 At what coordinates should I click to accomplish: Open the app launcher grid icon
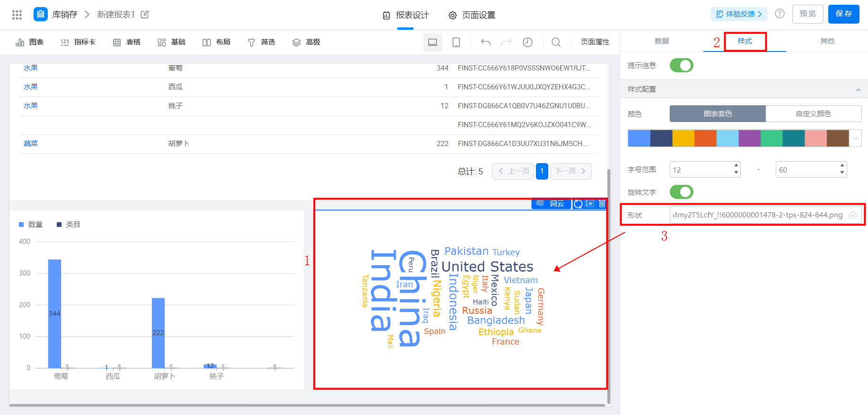click(x=17, y=15)
